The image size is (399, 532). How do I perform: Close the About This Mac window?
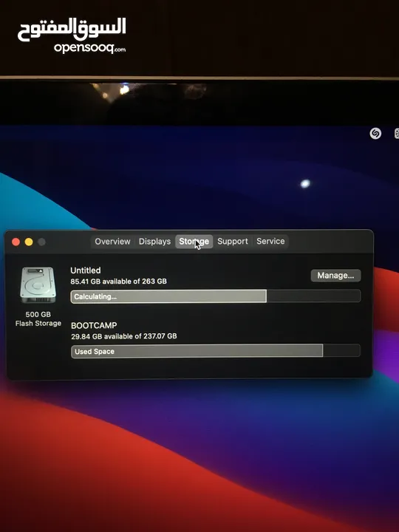(x=16, y=242)
